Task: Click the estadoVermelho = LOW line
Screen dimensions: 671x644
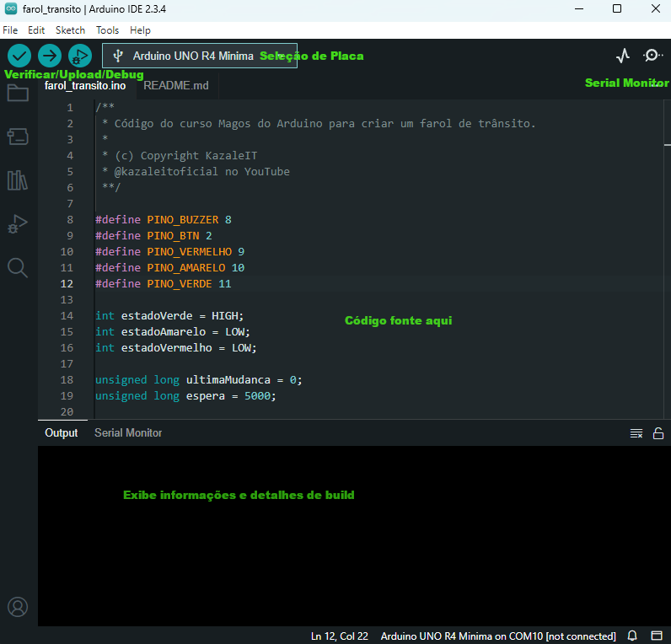Action: (x=176, y=348)
